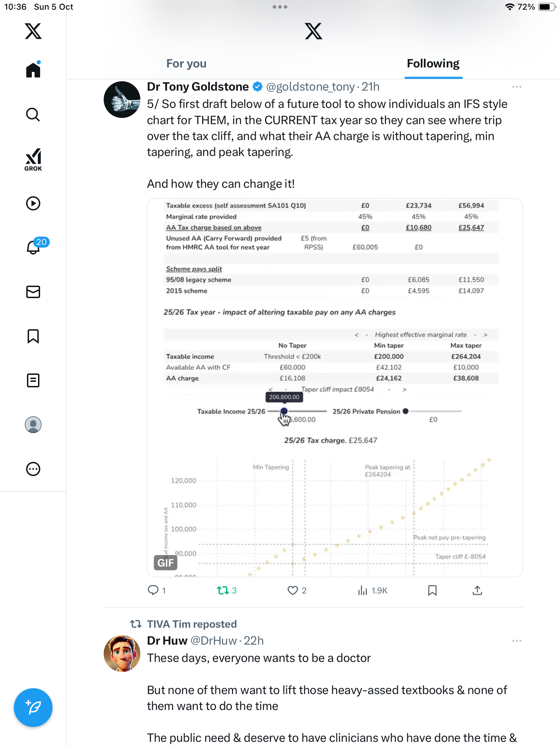The height and width of the screenshot is (747, 560).
Task: Open the profile avatar in sidebar
Action: tap(33, 425)
